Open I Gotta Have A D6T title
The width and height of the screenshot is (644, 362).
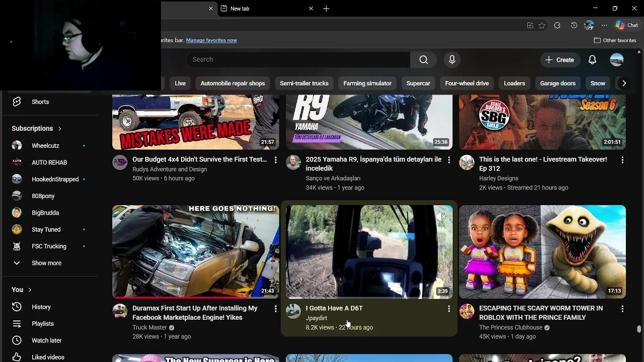334,308
